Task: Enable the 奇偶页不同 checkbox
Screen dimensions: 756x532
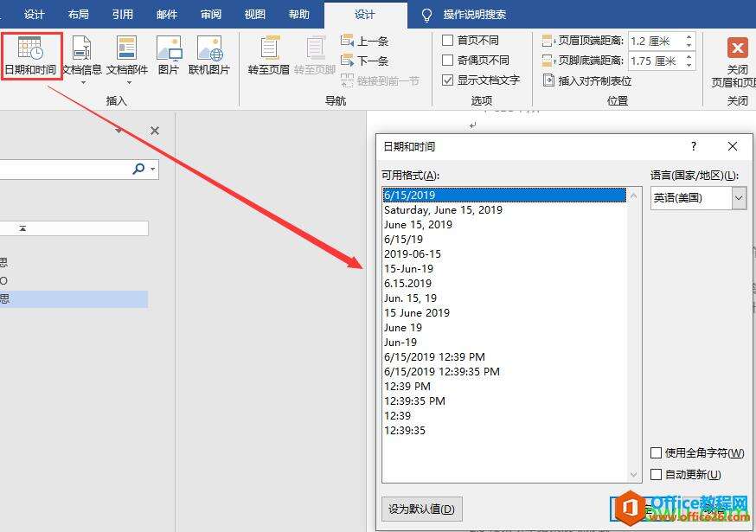Action: pyautogui.click(x=447, y=60)
